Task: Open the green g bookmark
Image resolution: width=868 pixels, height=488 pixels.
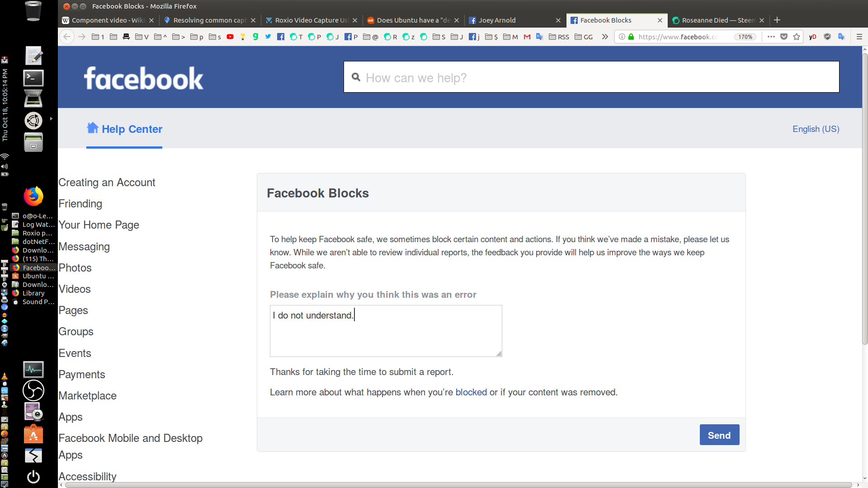Action: click(x=255, y=37)
